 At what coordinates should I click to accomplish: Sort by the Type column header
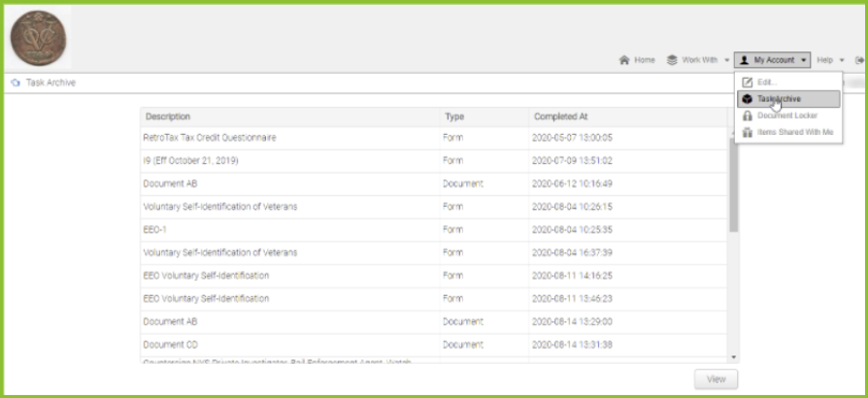click(x=484, y=116)
